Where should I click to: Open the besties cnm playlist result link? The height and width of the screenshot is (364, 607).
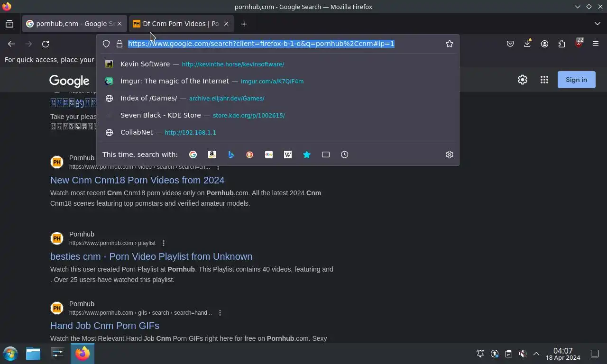151,256
